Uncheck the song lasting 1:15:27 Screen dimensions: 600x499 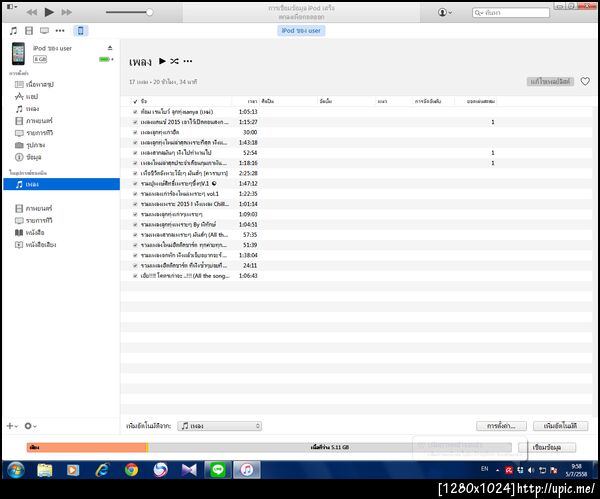click(x=135, y=122)
